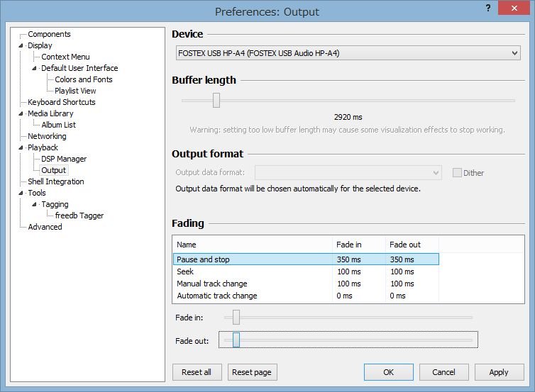Open the Advanced preferences page

(x=45, y=227)
